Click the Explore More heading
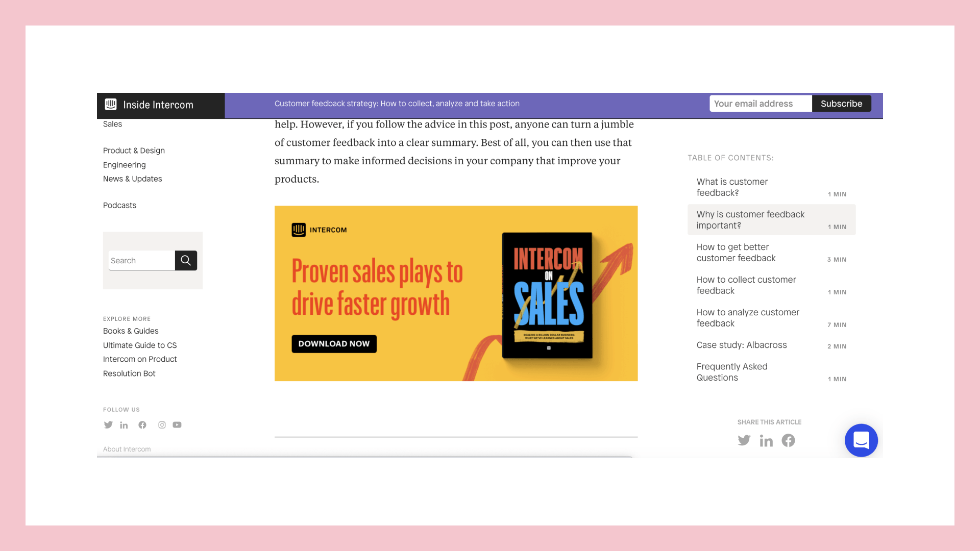This screenshot has width=980, height=551. (127, 319)
